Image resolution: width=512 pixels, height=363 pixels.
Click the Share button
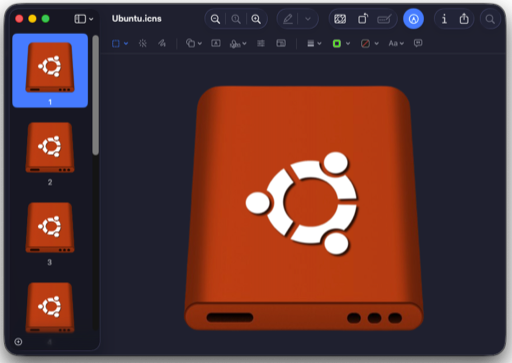(464, 19)
